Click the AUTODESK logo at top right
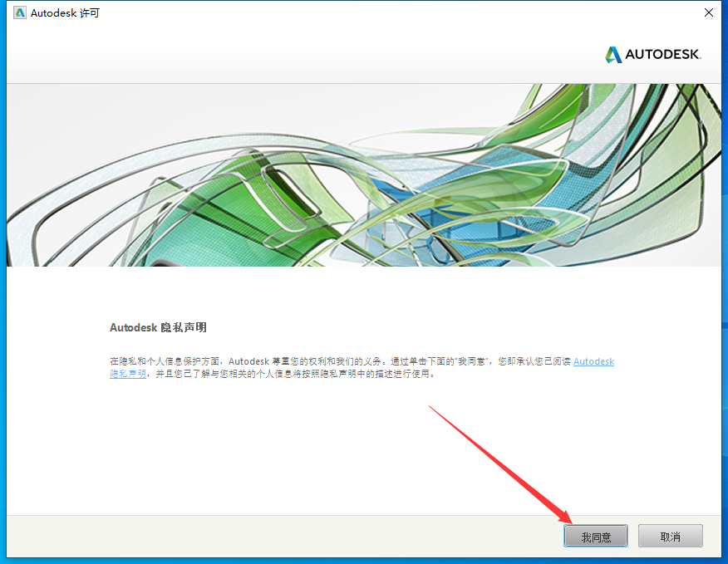 point(652,54)
